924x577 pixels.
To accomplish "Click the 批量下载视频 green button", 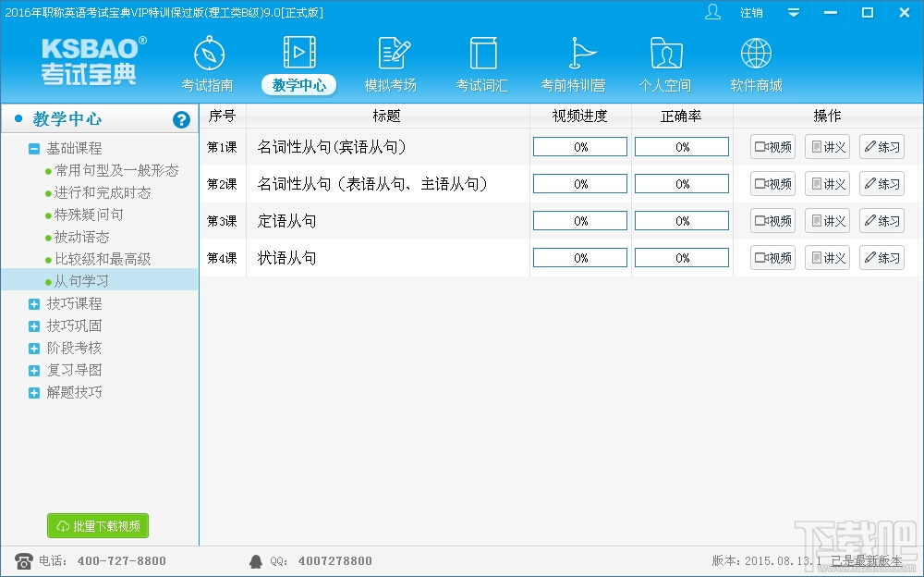I will tap(98, 525).
